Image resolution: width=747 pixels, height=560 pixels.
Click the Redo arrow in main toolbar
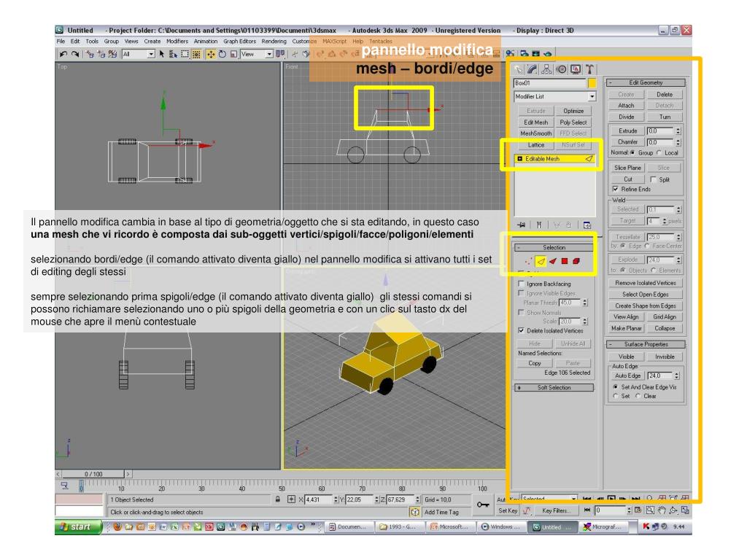pyautogui.click(x=75, y=54)
